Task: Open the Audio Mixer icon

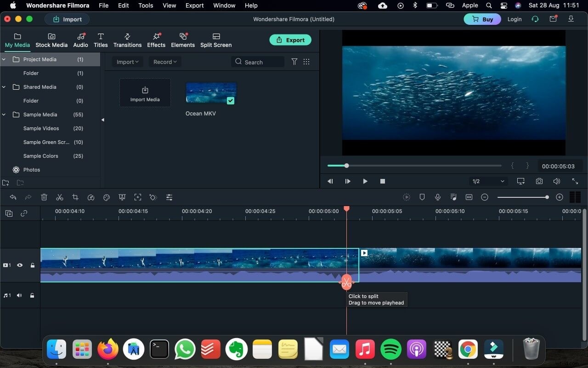Action: (x=453, y=197)
